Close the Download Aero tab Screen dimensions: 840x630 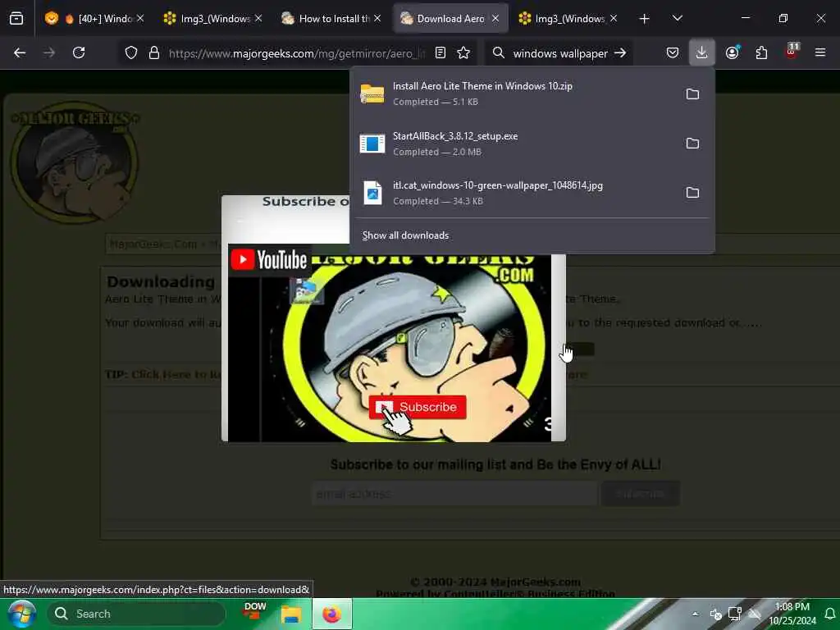(495, 19)
